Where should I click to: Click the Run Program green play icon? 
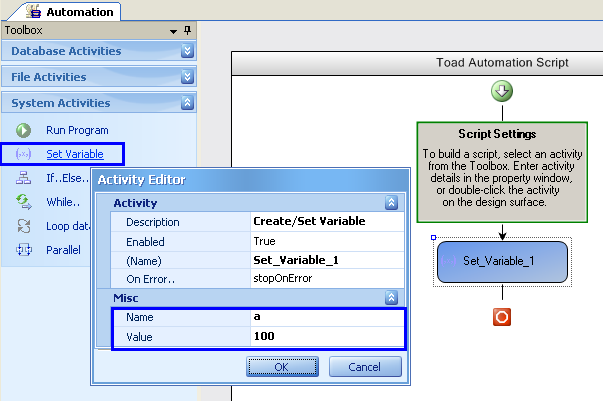[x=23, y=130]
